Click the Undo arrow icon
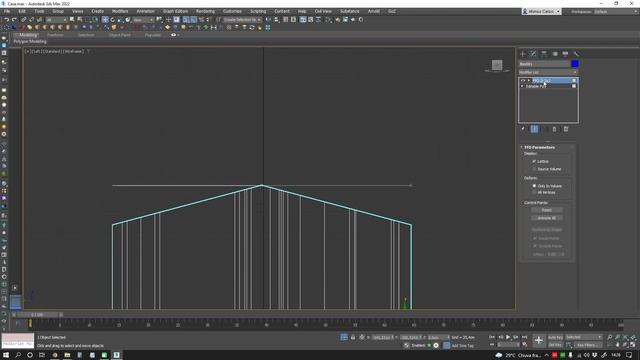 (x=6, y=20)
